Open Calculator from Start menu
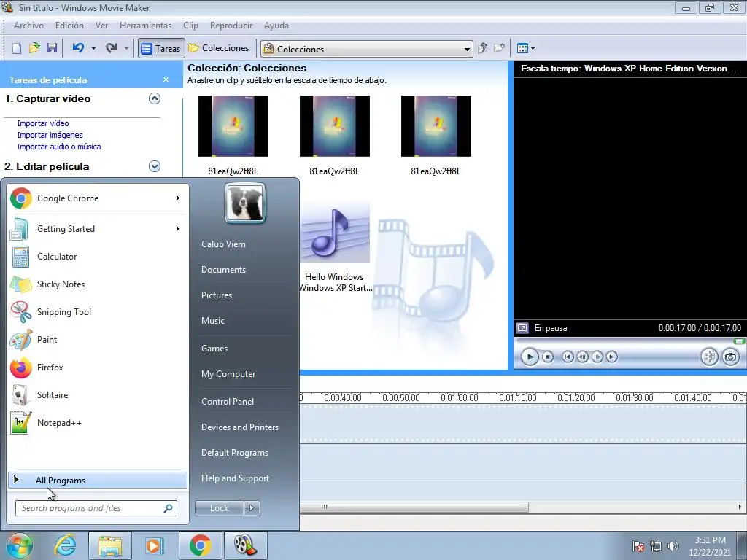 point(98,257)
